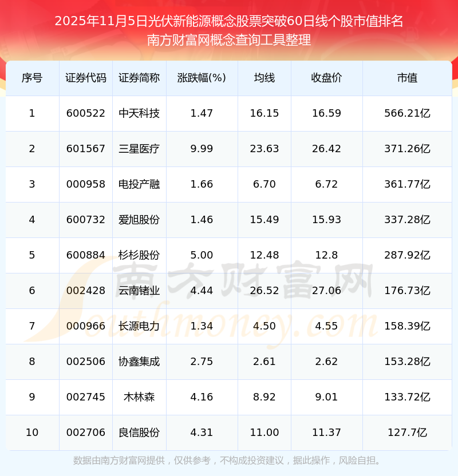The image size is (458, 476).
Task: Click market value 566.21亿
Action: pos(407,113)
